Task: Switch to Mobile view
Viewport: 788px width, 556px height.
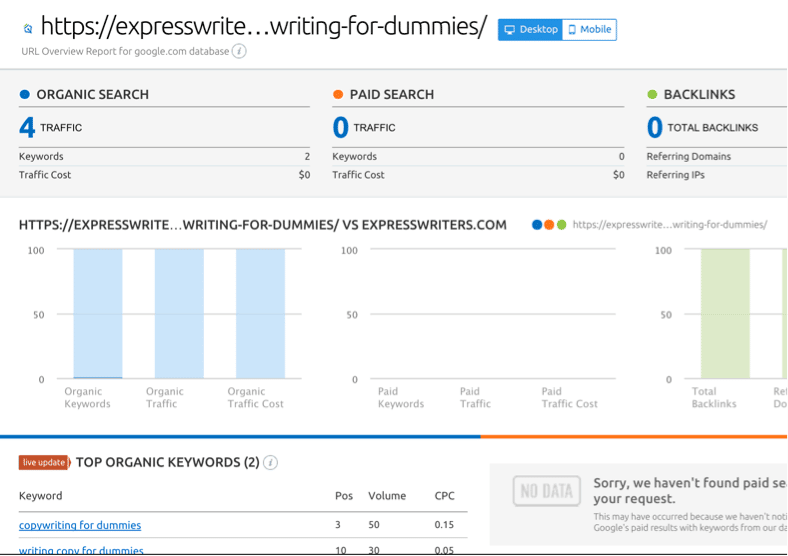Action: pyautogui.click(x=589, y=30)
